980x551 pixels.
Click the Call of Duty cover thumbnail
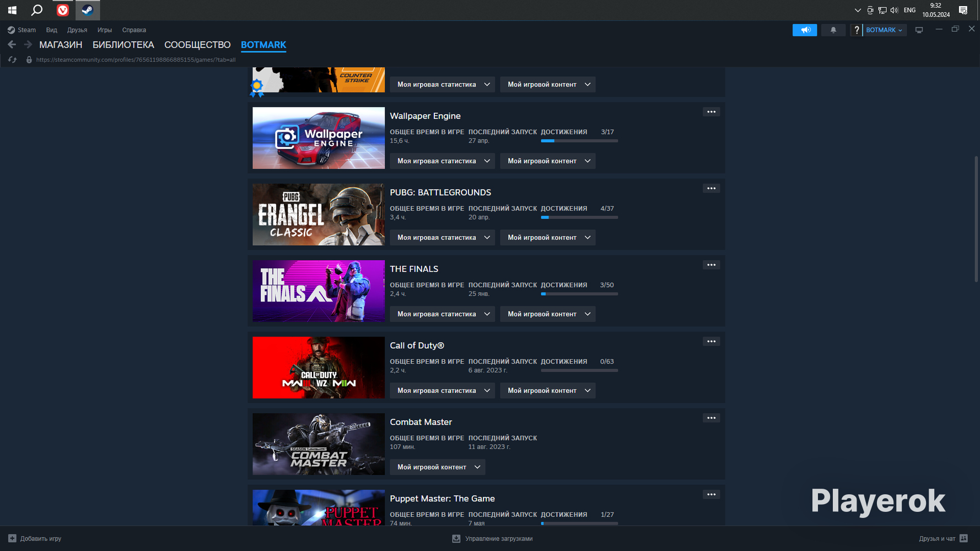click(x=319, y=368)
